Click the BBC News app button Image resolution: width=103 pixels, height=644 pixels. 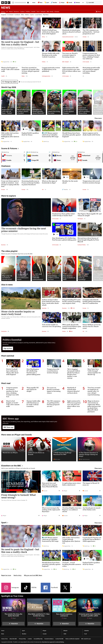tap(8, 427)
